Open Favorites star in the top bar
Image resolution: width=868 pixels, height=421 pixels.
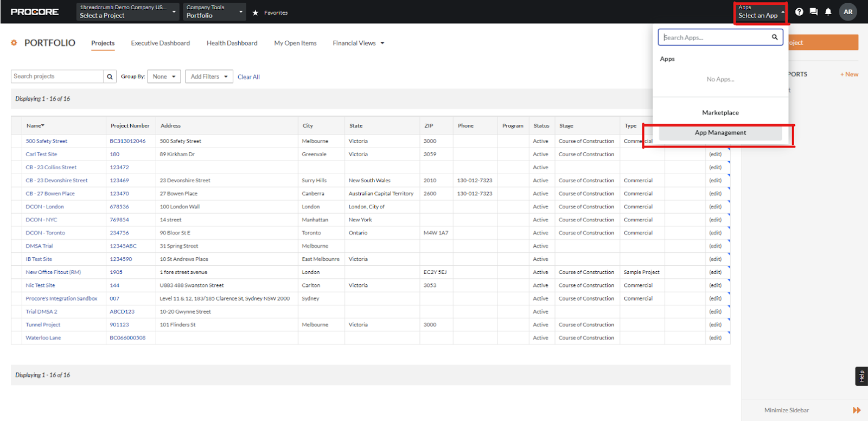click(256, 12)
